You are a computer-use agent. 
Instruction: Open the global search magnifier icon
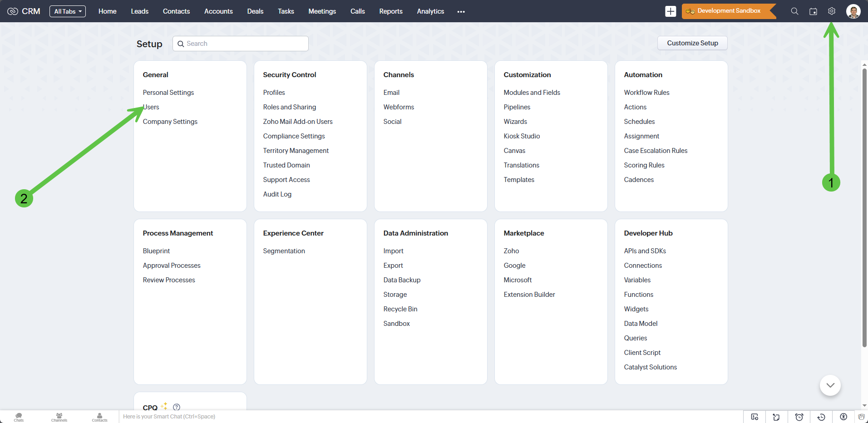pos(794,11)
